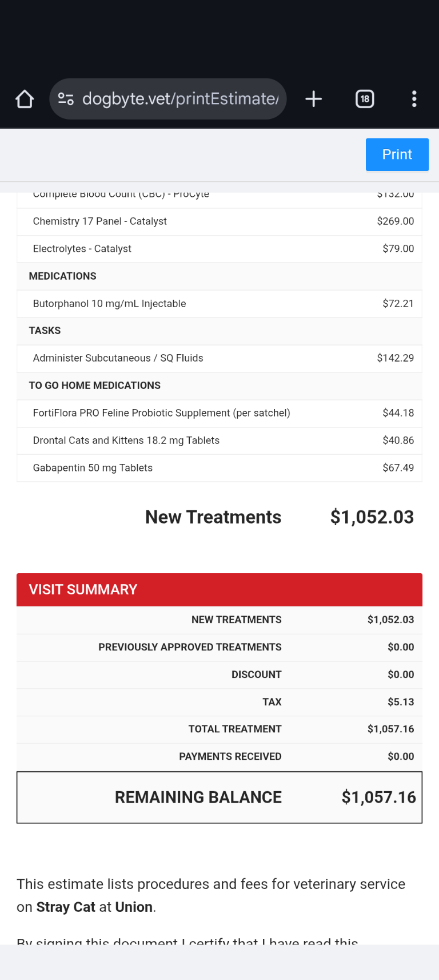The image size is (439, 980).
Task: Open a new tab with plus icon
Action: click(313, 99)
